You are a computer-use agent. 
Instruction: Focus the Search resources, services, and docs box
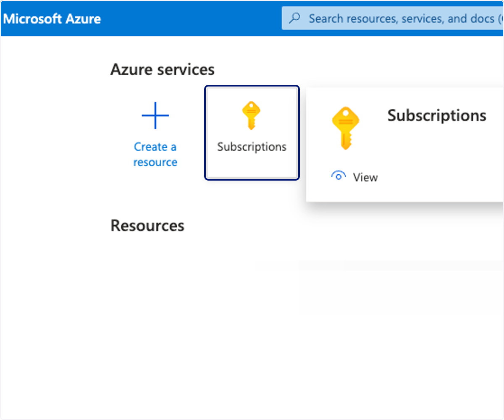pos(393,18)
